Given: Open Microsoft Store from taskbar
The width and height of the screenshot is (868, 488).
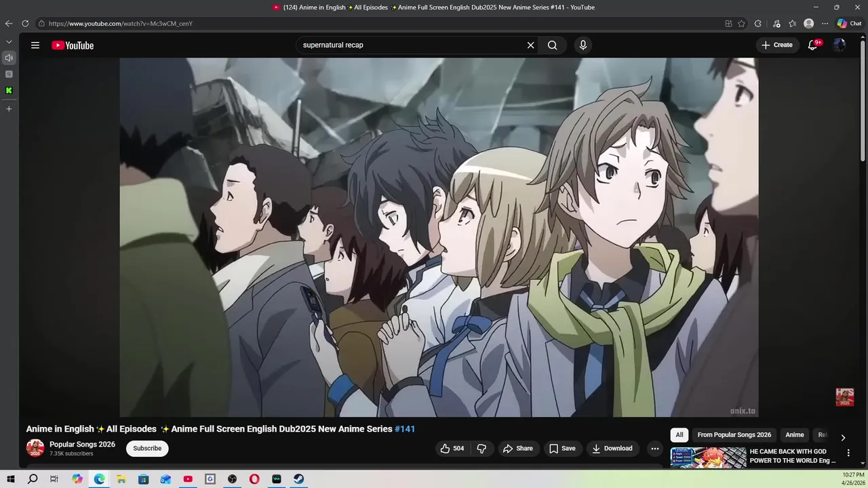Looking at the screenshot, I should click(144, 479).
